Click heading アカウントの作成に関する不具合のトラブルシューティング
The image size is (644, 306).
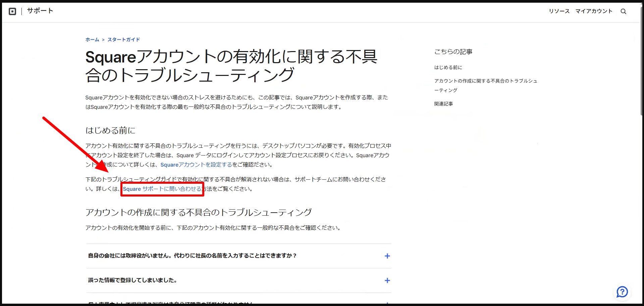point(199,212)
